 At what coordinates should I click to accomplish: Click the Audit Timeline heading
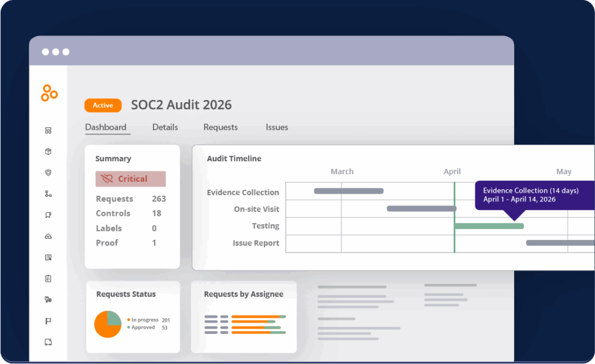(234, 158)
